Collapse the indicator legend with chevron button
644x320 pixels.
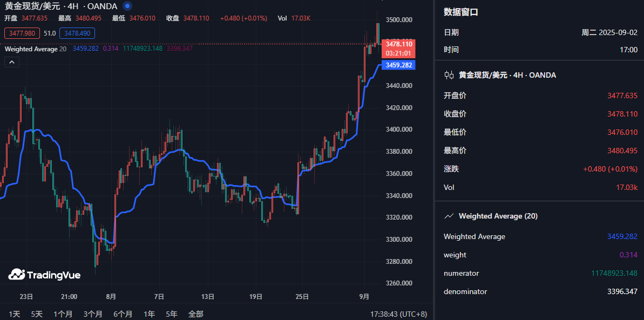click(x=12, y=62)
